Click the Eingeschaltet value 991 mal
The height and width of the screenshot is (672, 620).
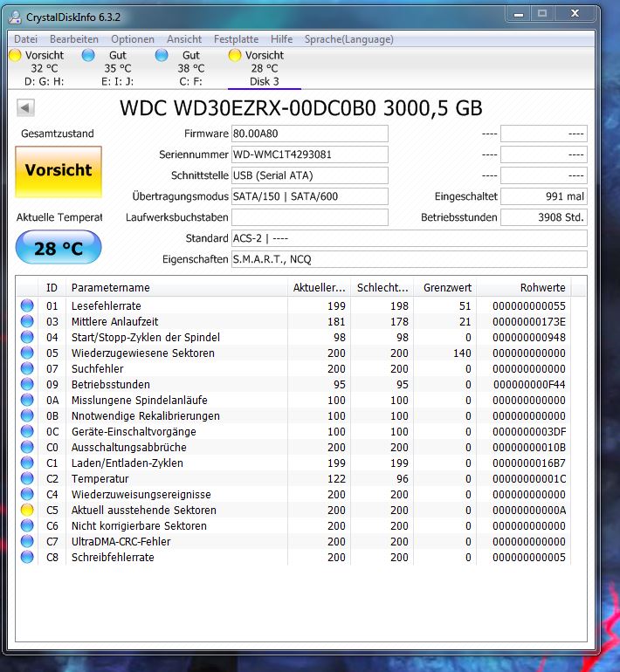tap(544, 196)
